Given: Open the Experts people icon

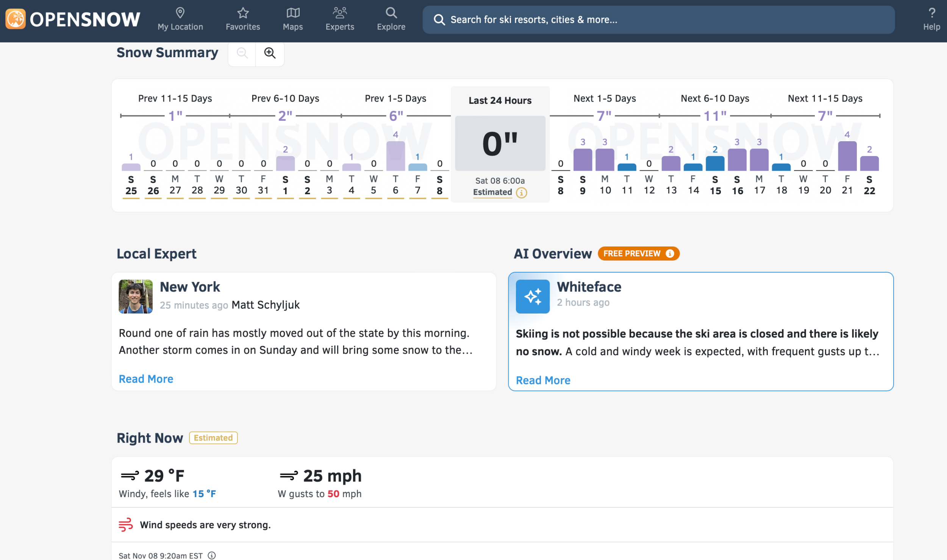Looking at the screenshot, I should pyautogui.click(x=340, y=13).
